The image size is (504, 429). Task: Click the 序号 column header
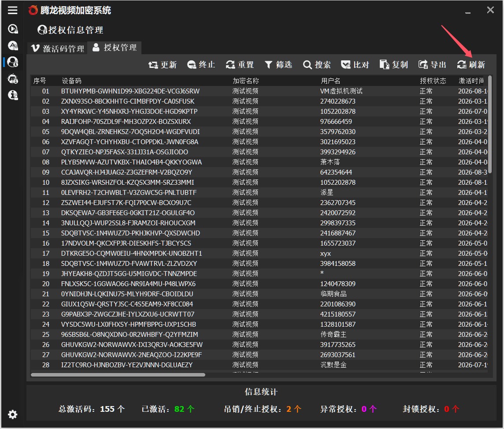(x=40, y=81)
